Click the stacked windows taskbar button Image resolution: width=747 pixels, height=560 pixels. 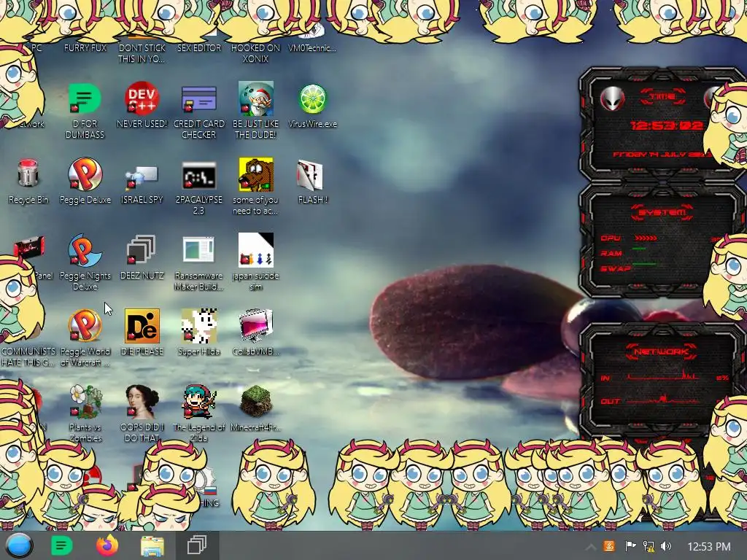click(x=197, y=545)
